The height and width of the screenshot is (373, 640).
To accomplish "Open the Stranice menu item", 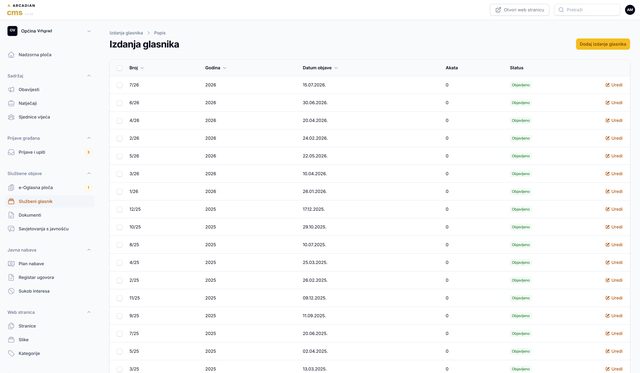I will (x=50, y=326).
